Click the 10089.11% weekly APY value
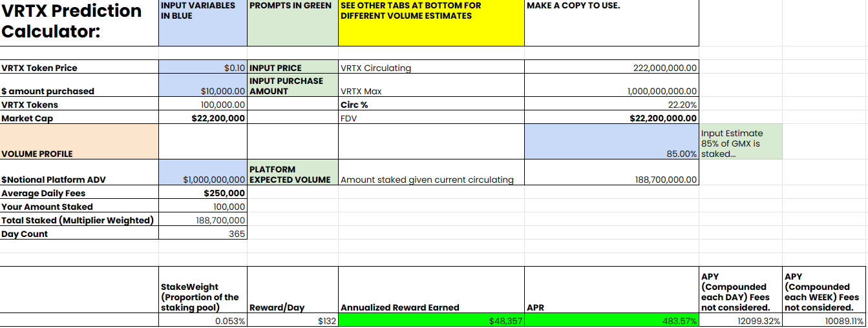 pos(824,321)
